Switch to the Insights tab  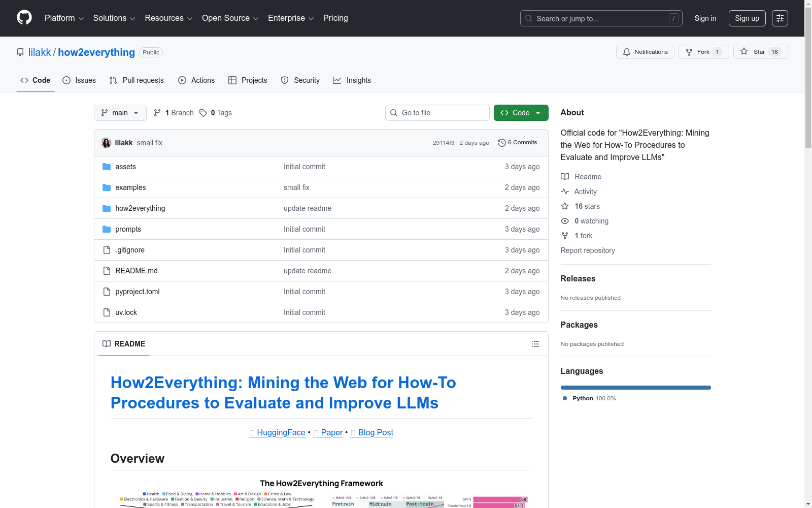(352, 80)
